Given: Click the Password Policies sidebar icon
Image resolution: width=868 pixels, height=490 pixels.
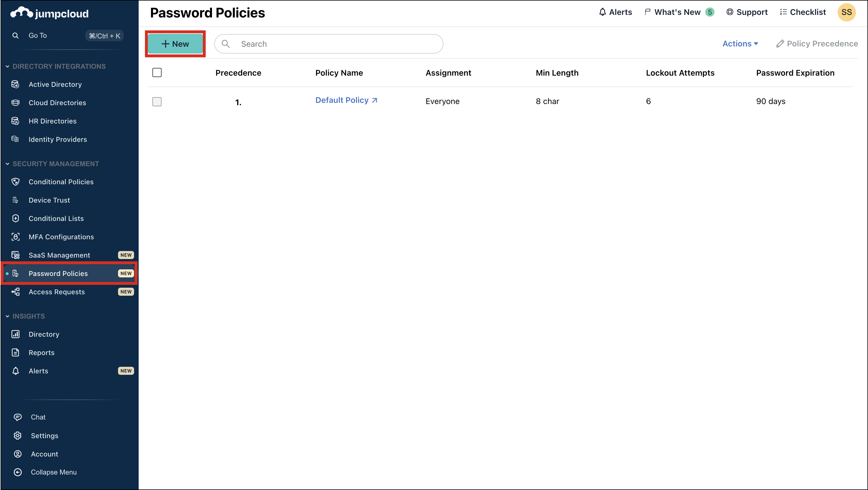Looking at the screenshot, I should click(x=15, y=273).
